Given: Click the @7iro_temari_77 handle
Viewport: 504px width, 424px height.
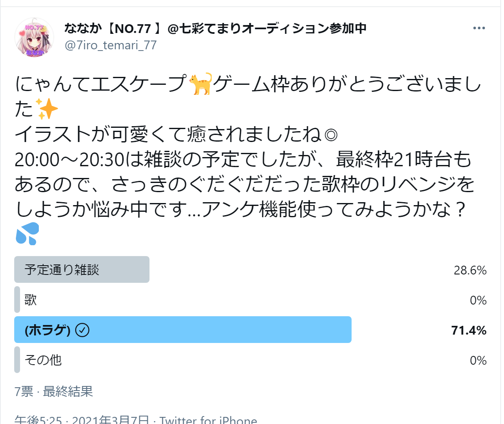Looking at the screenshot, I should point(111,45).
